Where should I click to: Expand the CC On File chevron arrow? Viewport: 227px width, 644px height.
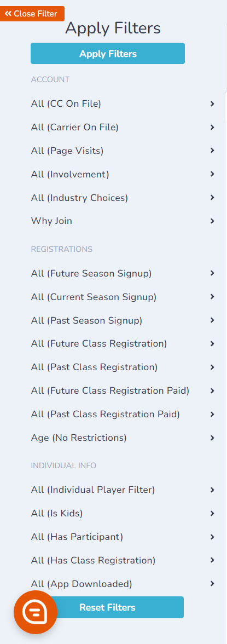(x=212, y=104)
